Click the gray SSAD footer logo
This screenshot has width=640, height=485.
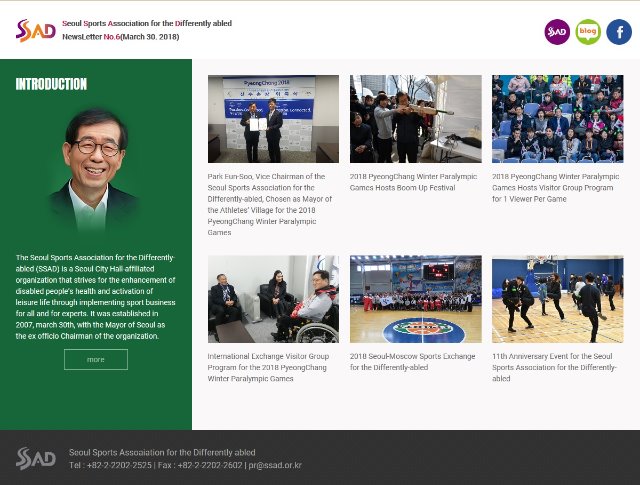click(x=35, y=458)
